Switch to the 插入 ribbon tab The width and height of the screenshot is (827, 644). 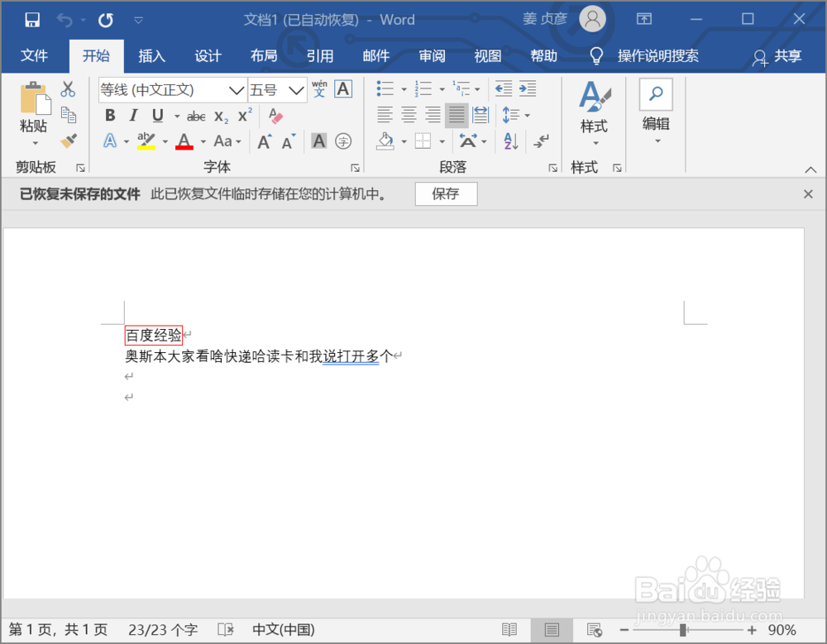(x=151, y=56)
